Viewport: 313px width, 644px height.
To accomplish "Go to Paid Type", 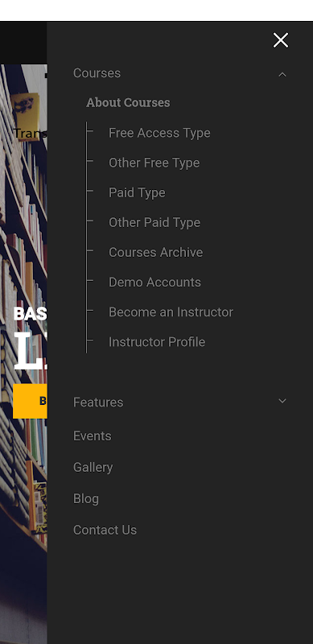I will [x=137, y=192].
